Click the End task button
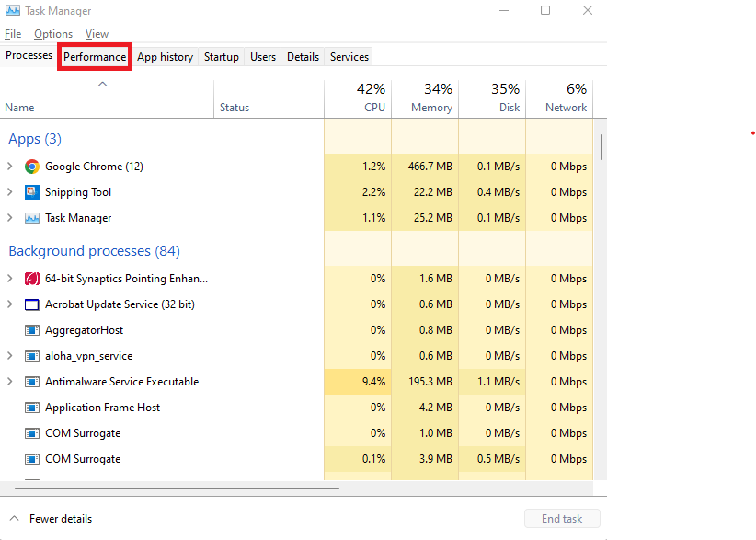Screen dimensions: 756x540 pyautogui.click(x=562, y=519)
